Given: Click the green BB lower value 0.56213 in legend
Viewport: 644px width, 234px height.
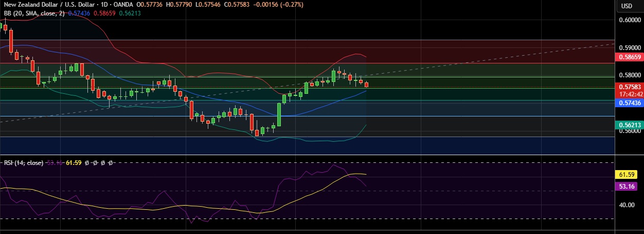Looking at the screenshot, I should coord(130,13).
